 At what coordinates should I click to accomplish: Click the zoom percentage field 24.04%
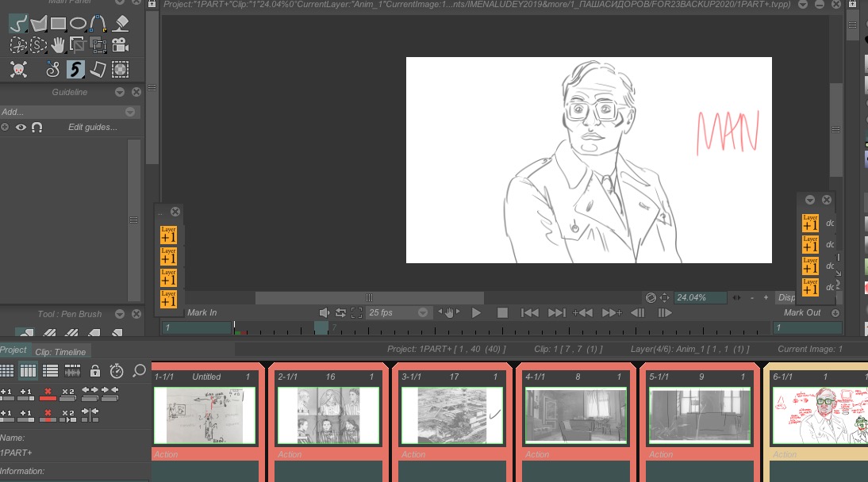[x=700, y=298]
